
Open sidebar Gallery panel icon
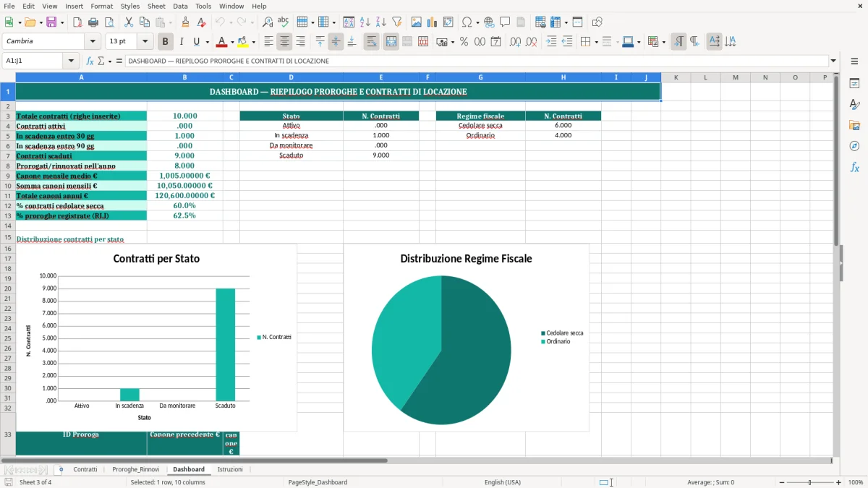tap(854, 125)
